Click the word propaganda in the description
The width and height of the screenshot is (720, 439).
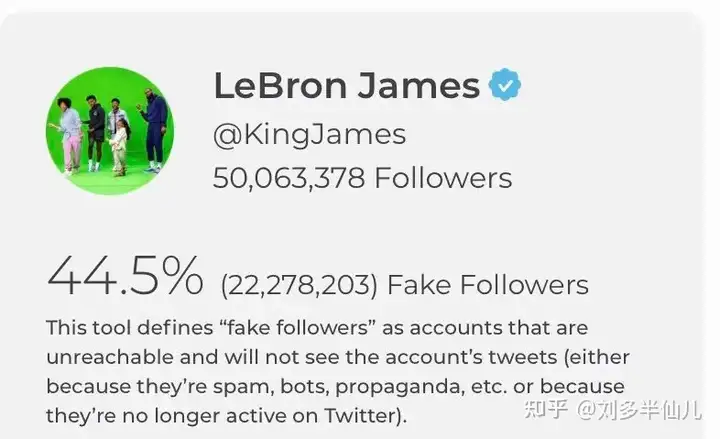coord(398,387)
